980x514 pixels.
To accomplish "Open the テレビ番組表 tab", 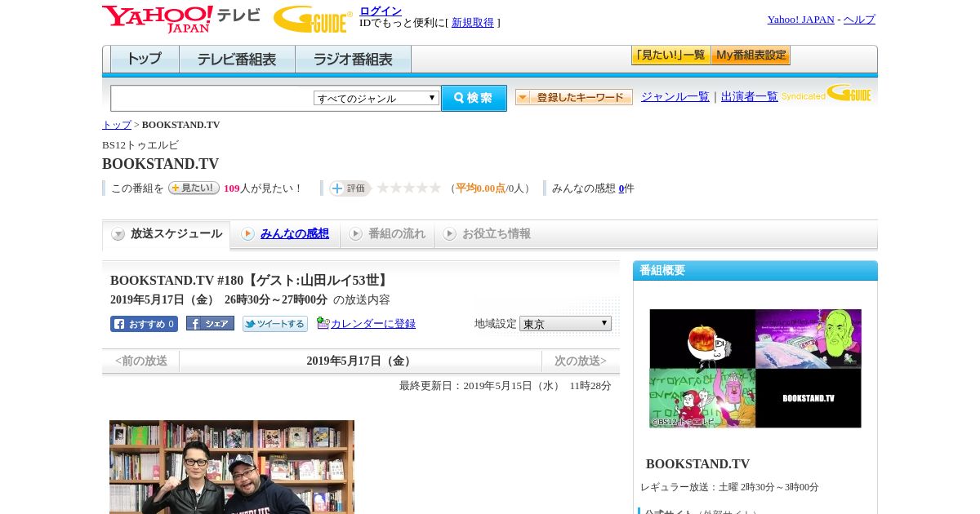I will coord(237,60).
